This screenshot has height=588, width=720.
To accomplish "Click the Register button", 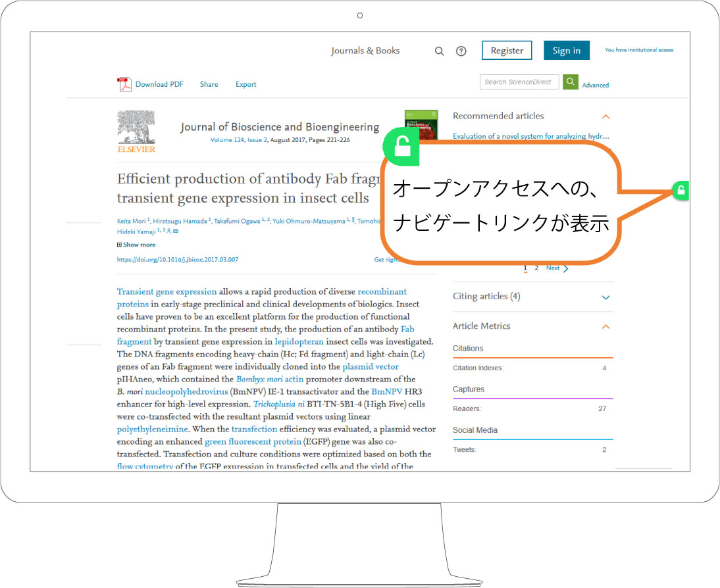I will [507, 50].
